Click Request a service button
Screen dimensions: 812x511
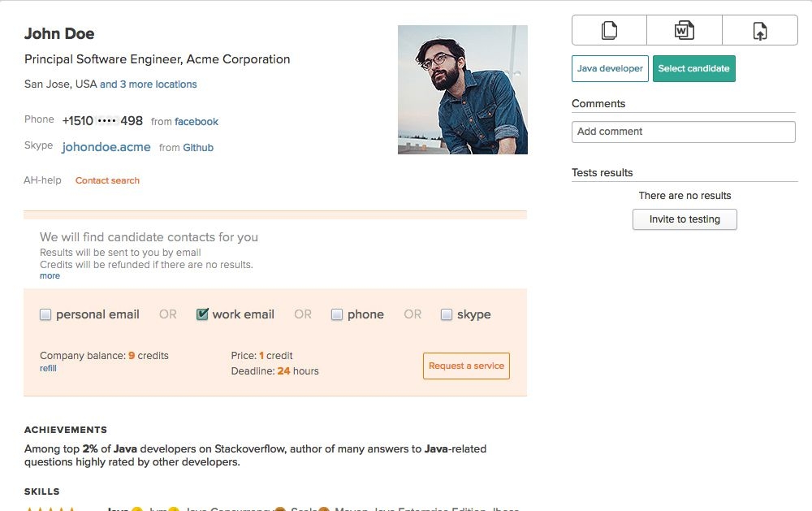(x=466, y=366)
